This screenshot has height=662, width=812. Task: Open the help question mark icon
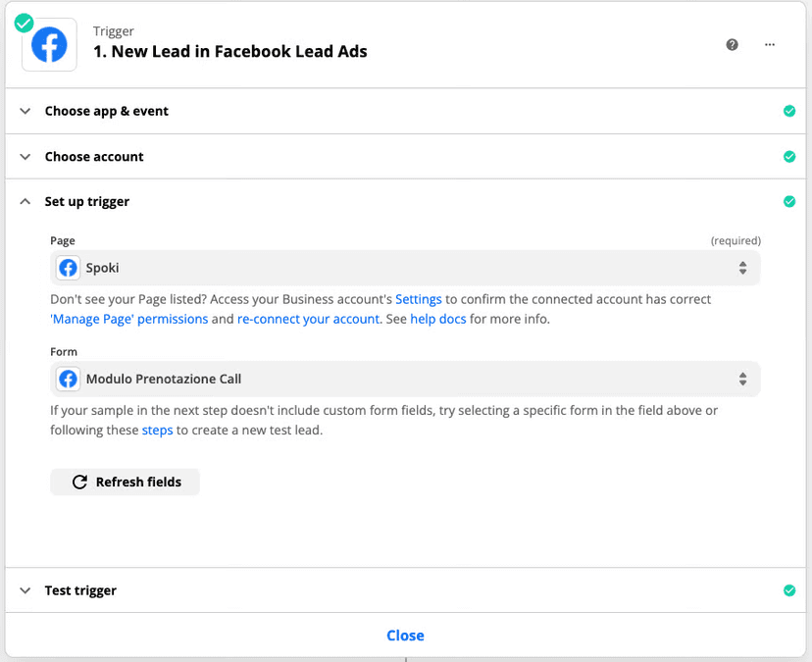pyautogui.click(x=732, y=44)
